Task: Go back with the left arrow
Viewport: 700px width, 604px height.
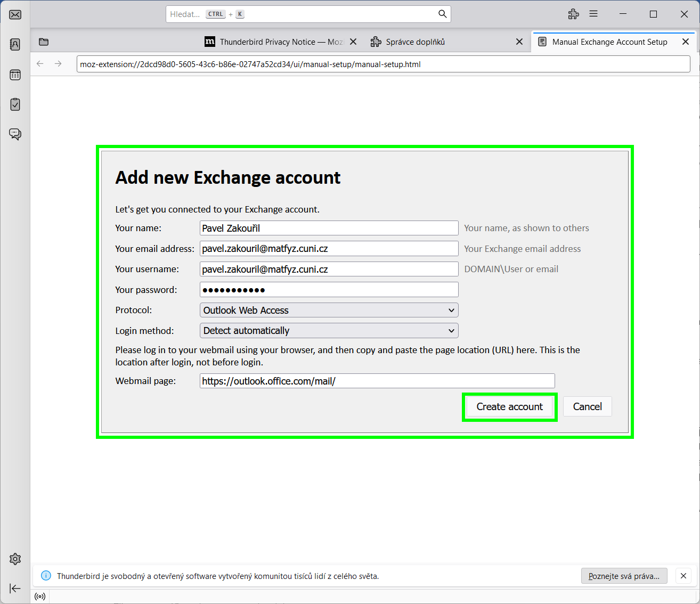Action: pos(40,64)
